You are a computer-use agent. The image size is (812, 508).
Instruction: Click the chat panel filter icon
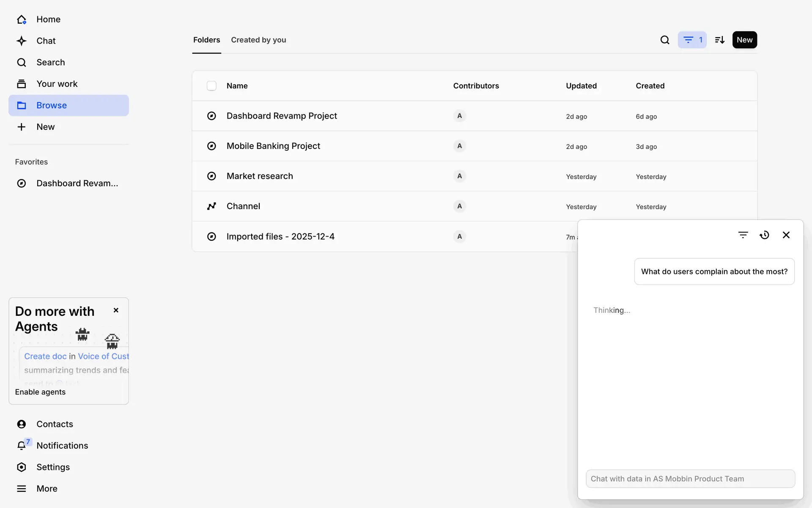(743, 235)
